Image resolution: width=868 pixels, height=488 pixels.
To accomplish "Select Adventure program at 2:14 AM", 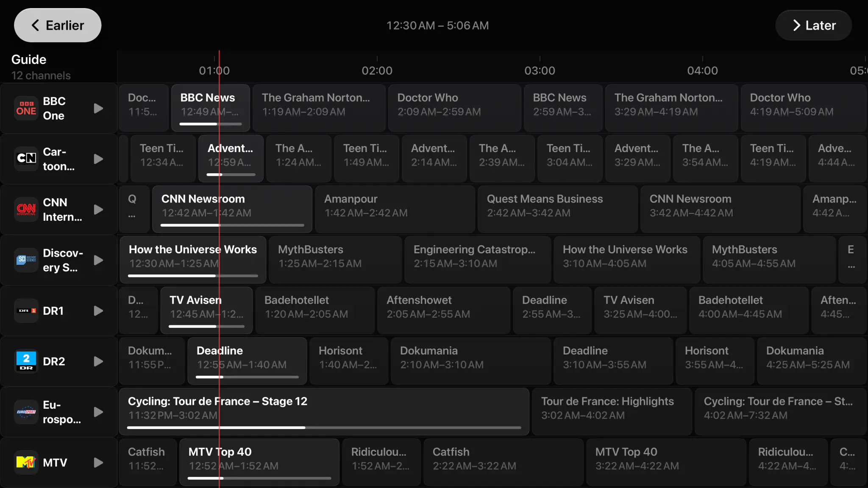I will (x=434, y=158).
